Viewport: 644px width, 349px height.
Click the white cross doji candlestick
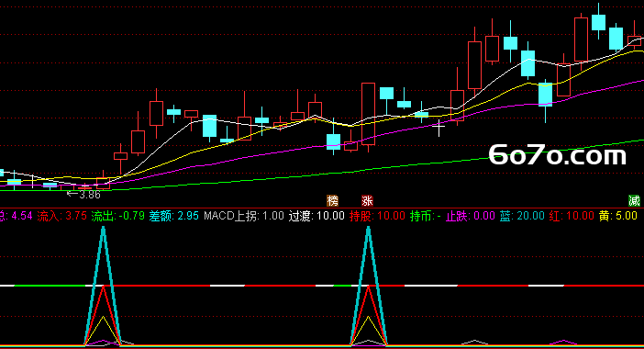[439, 128]
